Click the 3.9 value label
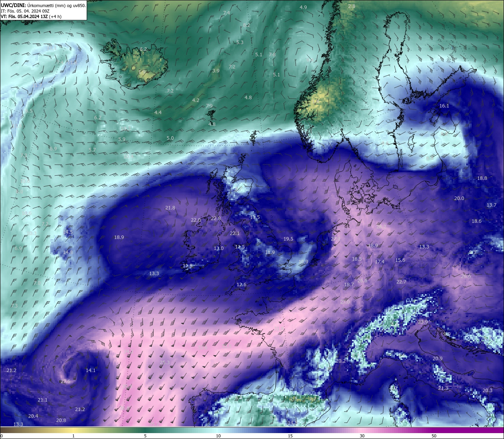 pyautogui.click(x=216, y=71)
